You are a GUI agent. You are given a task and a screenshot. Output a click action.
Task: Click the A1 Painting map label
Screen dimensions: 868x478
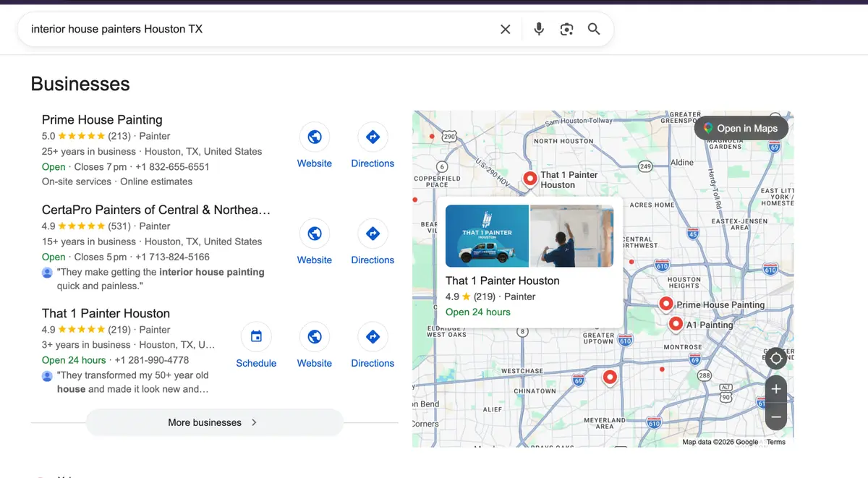pyautogui.click(x=710, y=325)
